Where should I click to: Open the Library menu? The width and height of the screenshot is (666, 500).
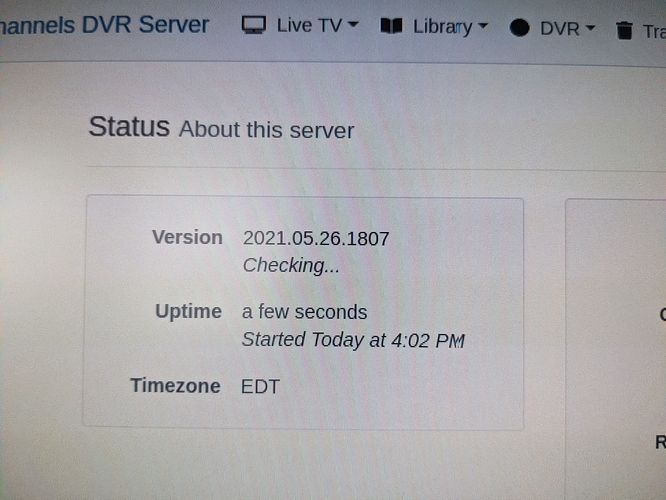coord(434,26)
